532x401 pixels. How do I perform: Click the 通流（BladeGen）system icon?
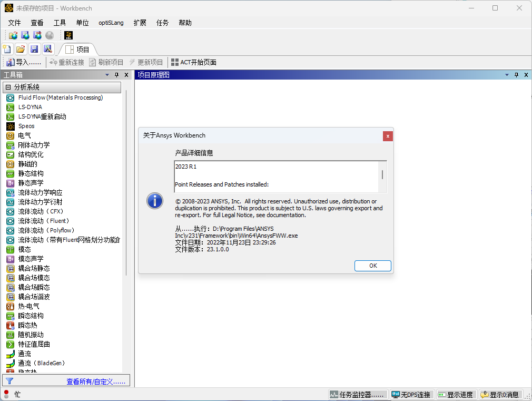(10, 363)
